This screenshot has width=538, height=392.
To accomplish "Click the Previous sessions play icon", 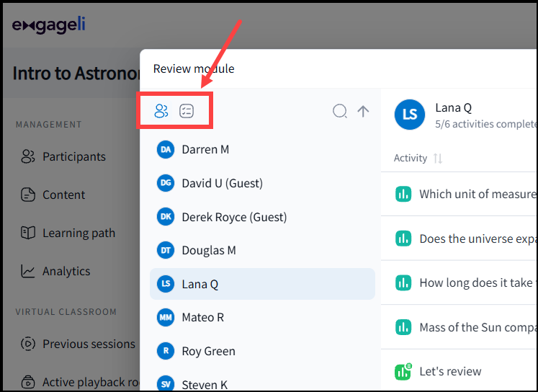I will [x=28, y=344].
